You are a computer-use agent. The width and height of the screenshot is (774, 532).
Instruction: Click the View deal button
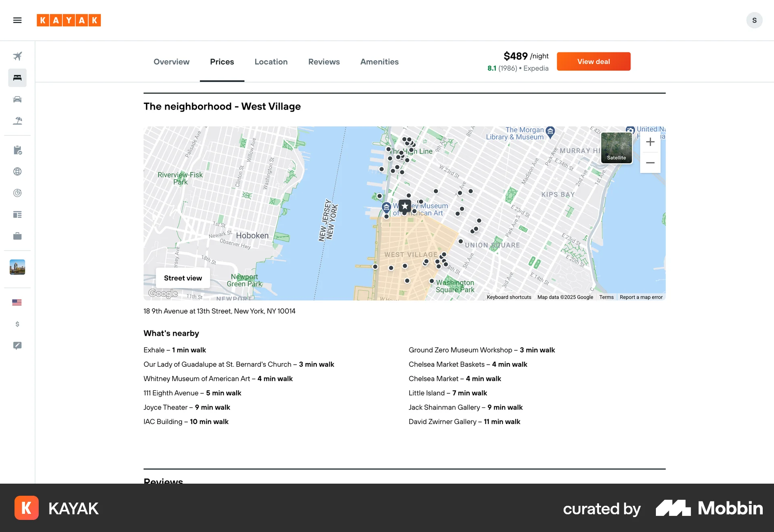tap(593, 61)
